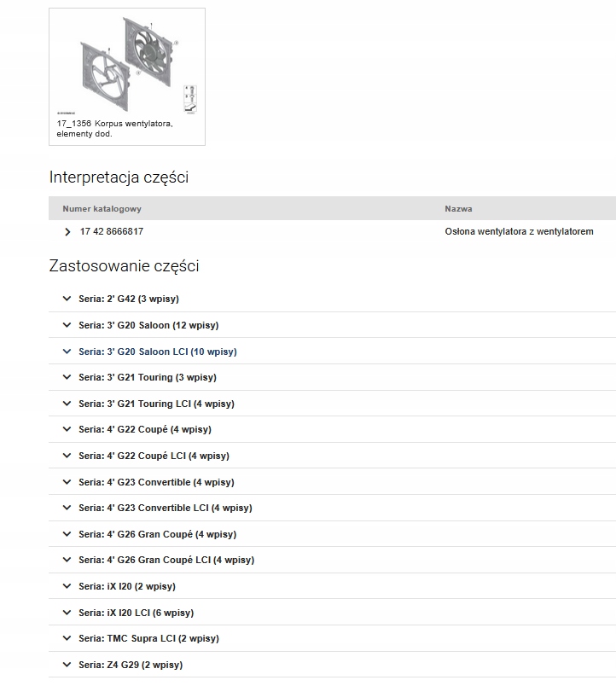Expand Seria 3' G21 Touring LCI chevron
Viewport: 616px width, 686px height.
click(67, 404)
